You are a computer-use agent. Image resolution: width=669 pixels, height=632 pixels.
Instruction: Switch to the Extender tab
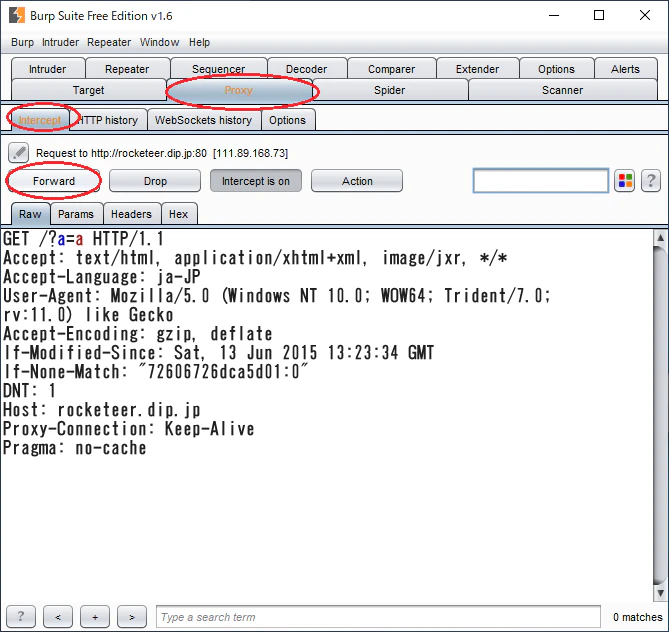tap(477, 69)
